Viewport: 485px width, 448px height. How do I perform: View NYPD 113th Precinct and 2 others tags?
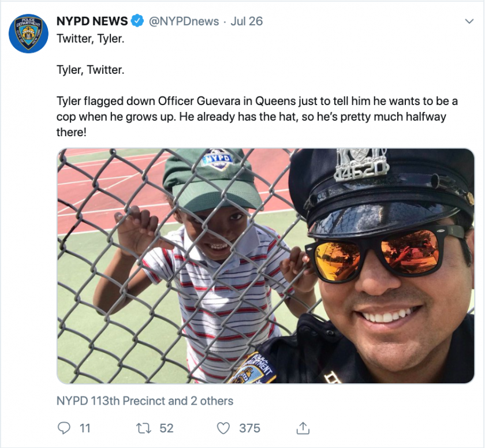click(145, 401)
